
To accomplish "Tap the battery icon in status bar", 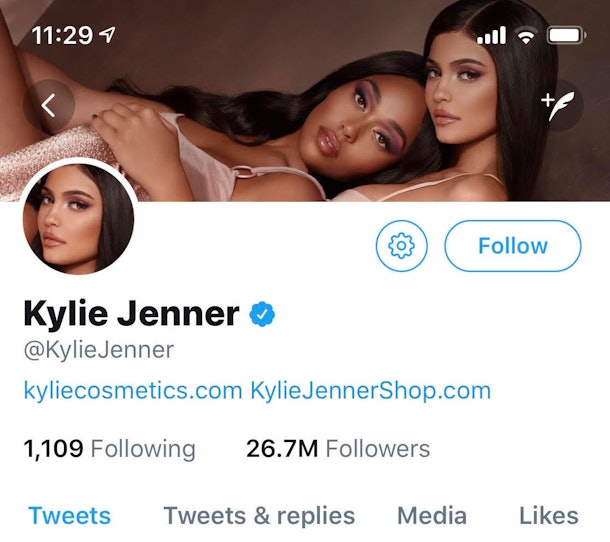I will (x=566, y=36).
